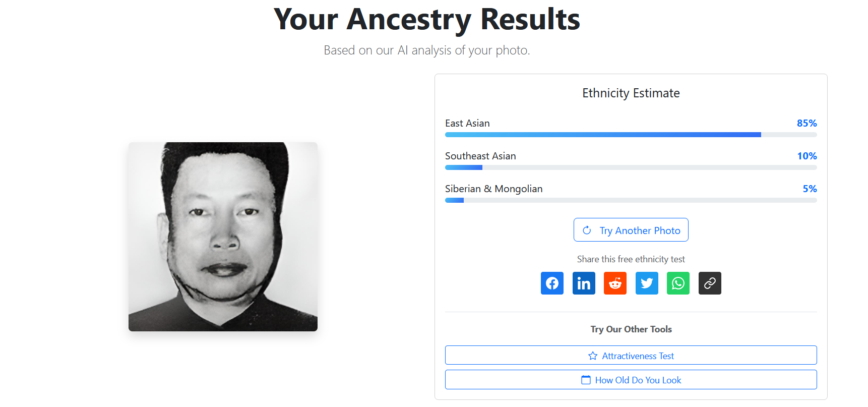Click the Your Ancestry Results title
Screen dimensions: 868x407
(426, 19)
